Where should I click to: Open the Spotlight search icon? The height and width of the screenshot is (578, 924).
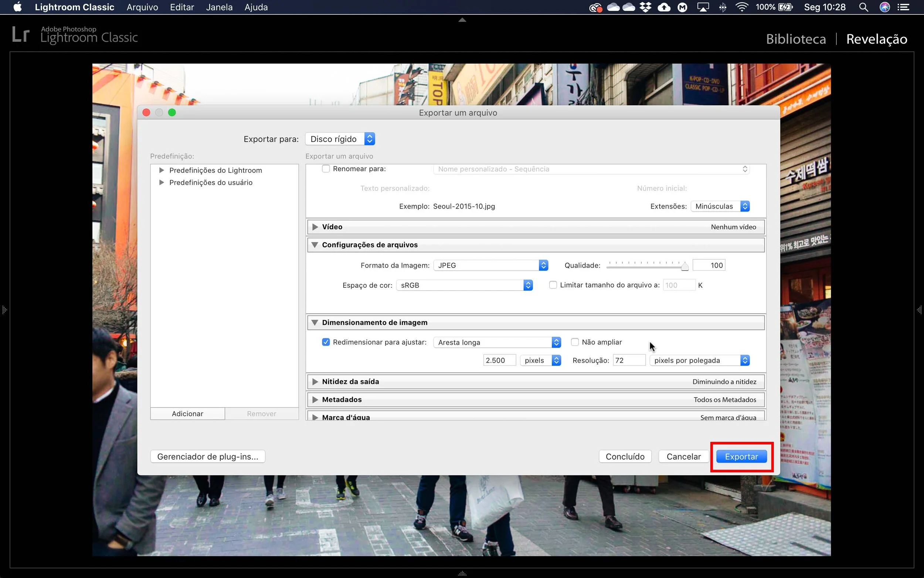pyautogui.click(x=863, y=7)
